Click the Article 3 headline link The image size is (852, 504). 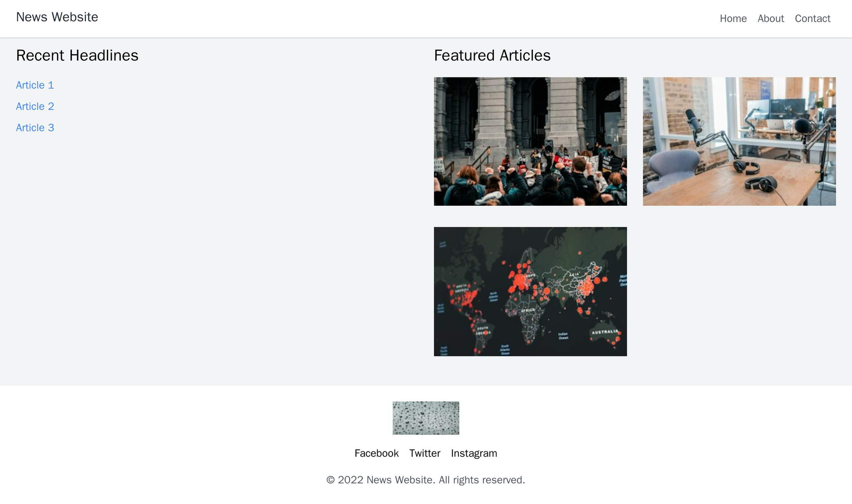tap(35, 127)
